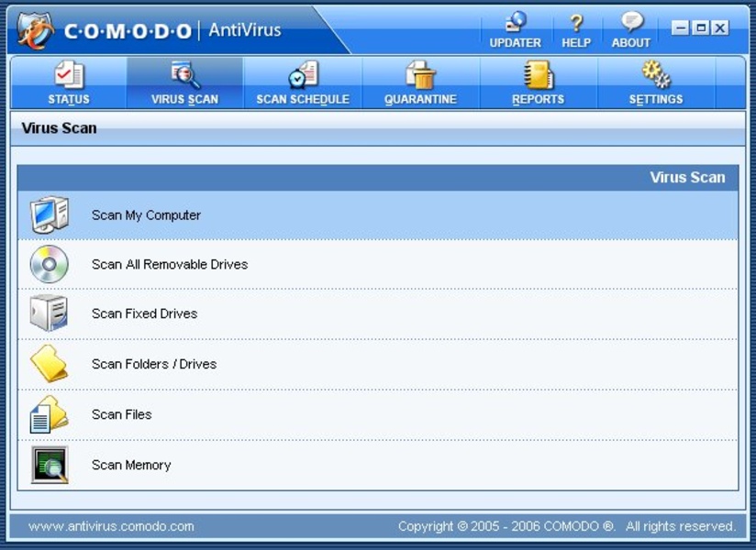Start Scan All Removable Drives option
The height and width of the screenshot is (550, 756).
click(x=170, y=265)
